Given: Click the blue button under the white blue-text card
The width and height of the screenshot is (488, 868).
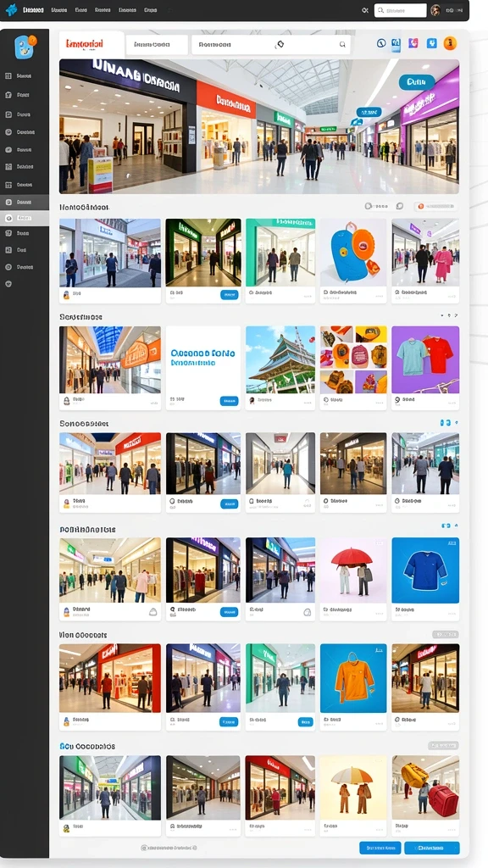Looking at the screenshot, I should 229,401.
